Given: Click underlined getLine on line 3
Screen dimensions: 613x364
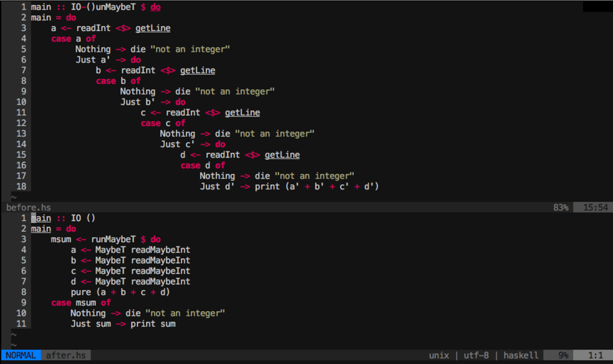Looking at the screenshot, I should click(153, 28).
